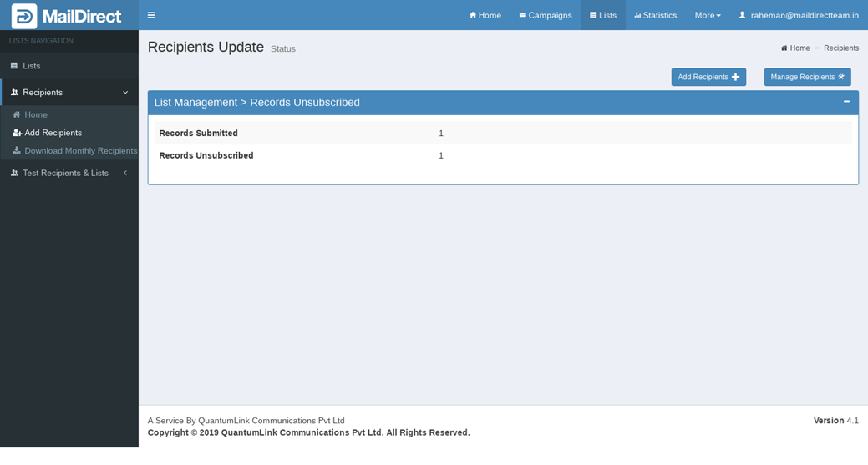Open the raheman@maildirectteam.in user account menu
The height and width of the screenshot is (465, 868).
coord(799,15)
